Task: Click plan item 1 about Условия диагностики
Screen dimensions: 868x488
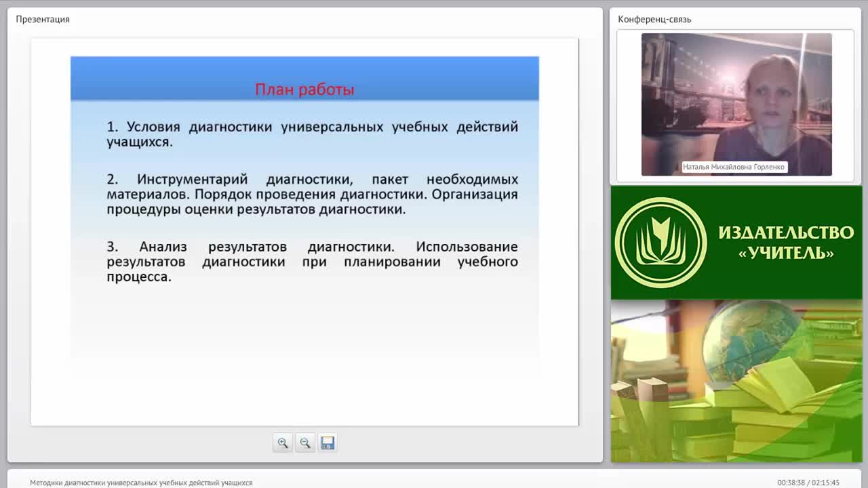Action: click(313, 134)
